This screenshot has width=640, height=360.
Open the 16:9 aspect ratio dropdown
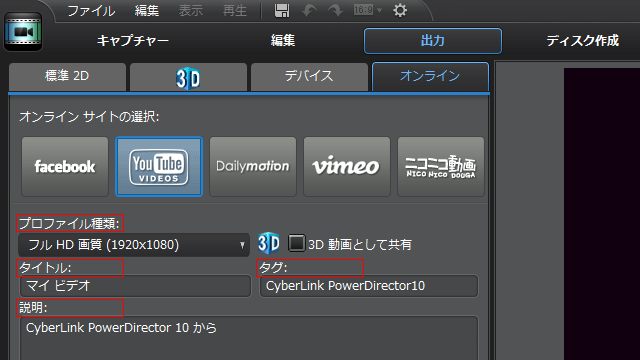[368, 10]
